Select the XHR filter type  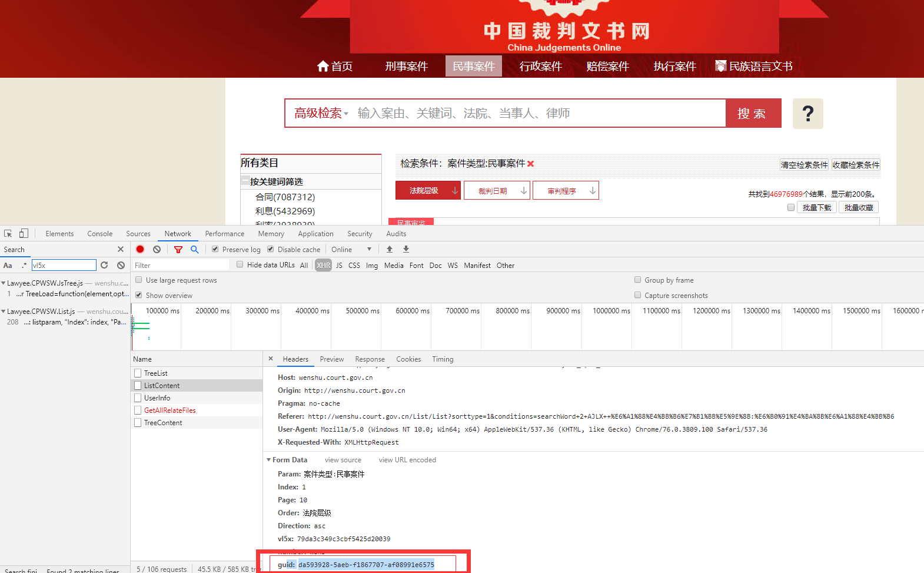pyautogui.click(x=324, y=265)
